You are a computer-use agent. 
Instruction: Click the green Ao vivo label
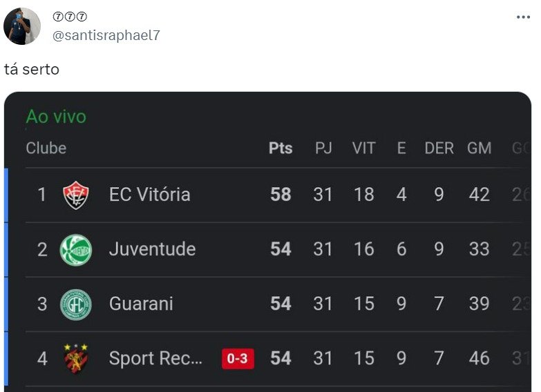pos(56,117)
